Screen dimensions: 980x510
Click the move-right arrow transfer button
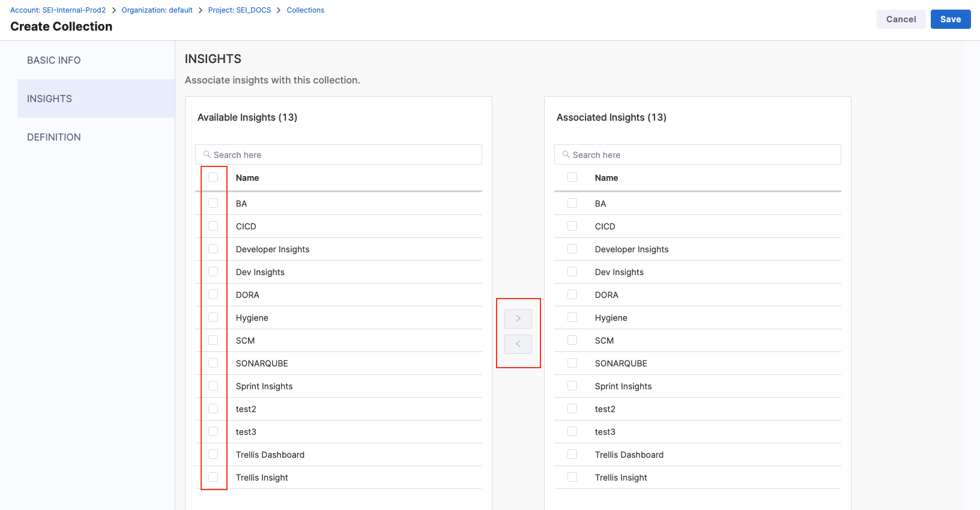(518, 318)
